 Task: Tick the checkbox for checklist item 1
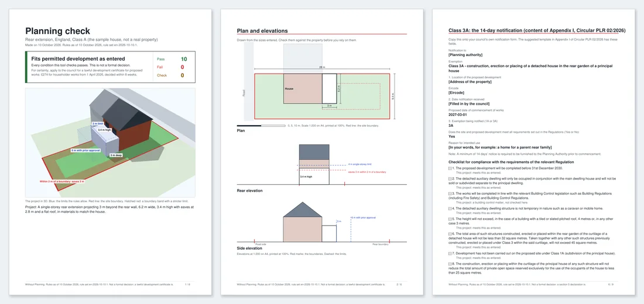[x=450, y=168]
